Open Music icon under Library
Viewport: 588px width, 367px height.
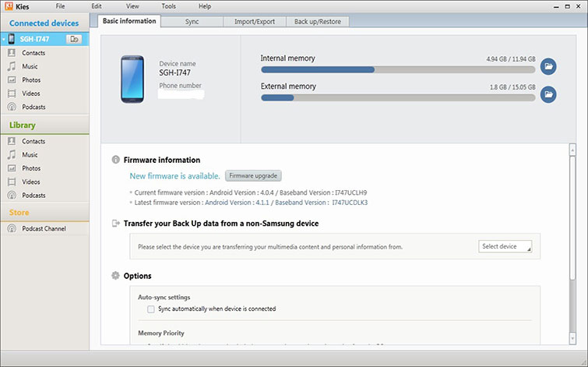pos(12,154)
